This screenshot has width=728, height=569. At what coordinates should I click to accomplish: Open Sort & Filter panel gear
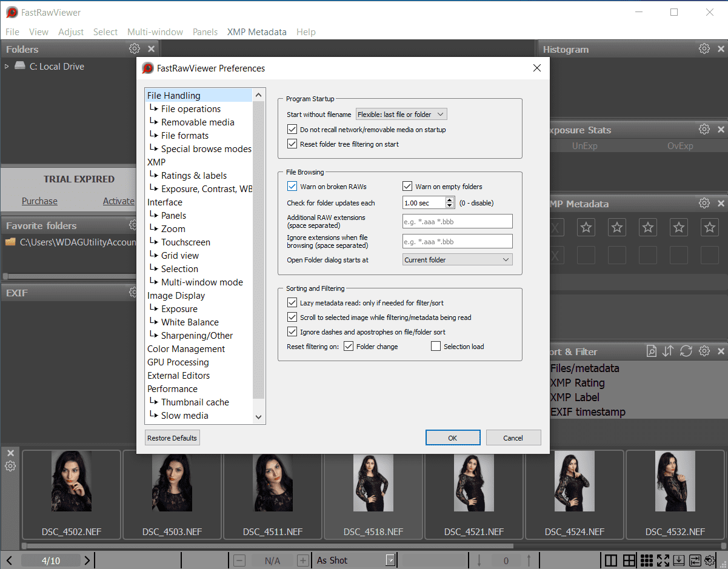pos(704,351)
